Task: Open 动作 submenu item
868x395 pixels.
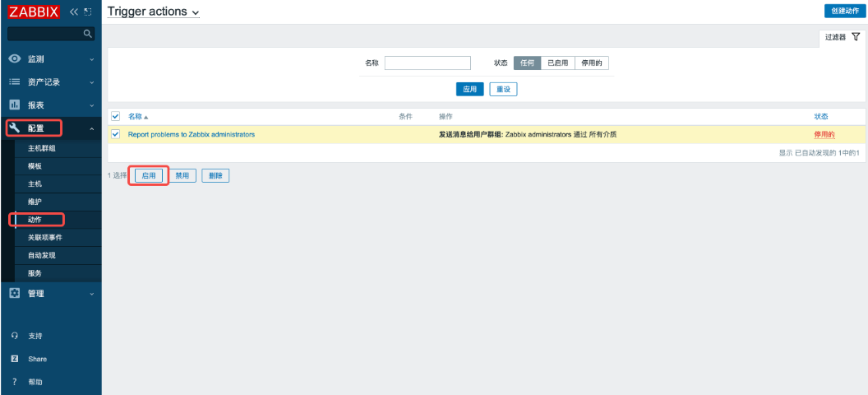Action: (x=35, y=220)
